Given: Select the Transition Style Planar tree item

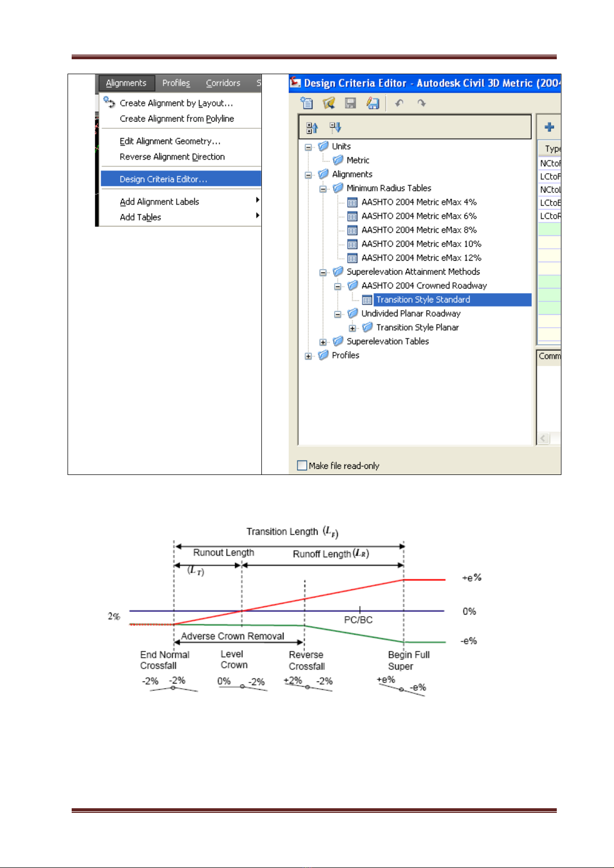Looking at the screenshot, I should pyautogui.click(x=418, y=327).
